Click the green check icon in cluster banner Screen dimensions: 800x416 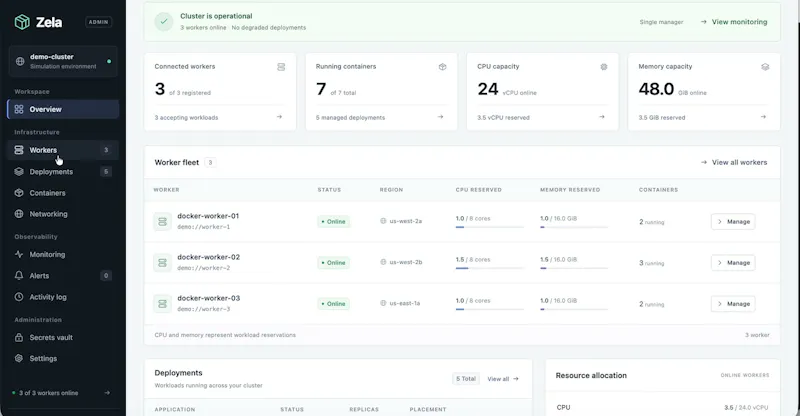[164, 21]
